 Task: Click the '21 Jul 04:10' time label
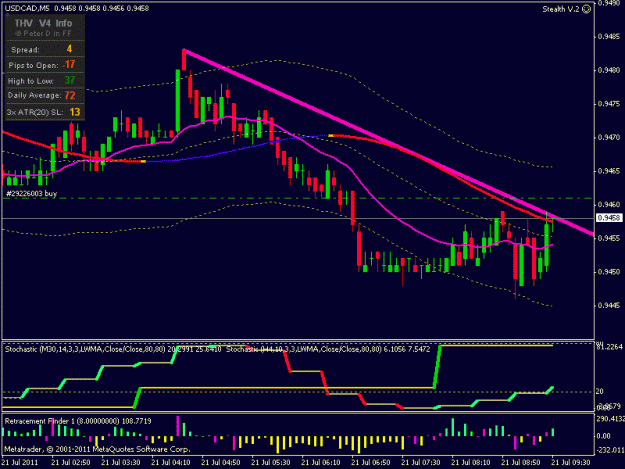(171, 463)
